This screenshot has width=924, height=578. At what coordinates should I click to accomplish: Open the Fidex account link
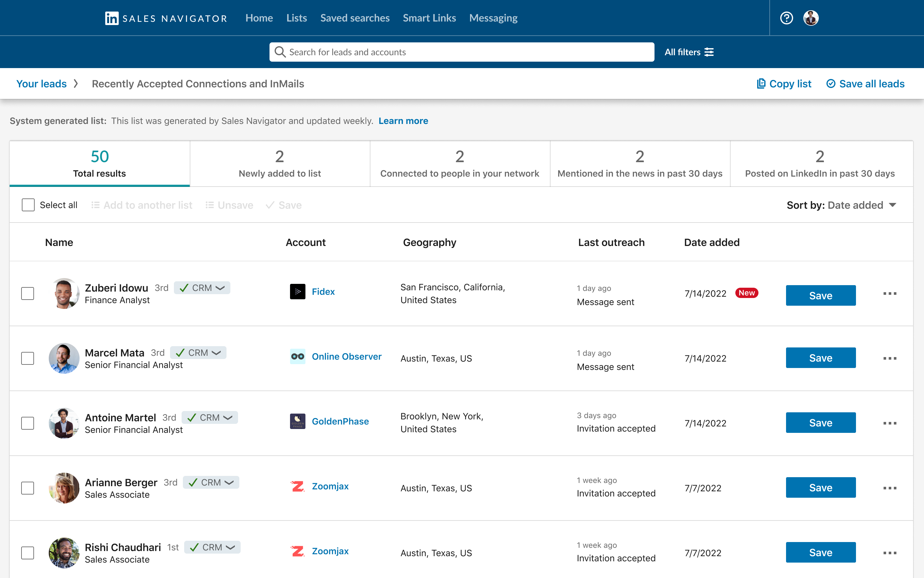(x=323, y=291)
